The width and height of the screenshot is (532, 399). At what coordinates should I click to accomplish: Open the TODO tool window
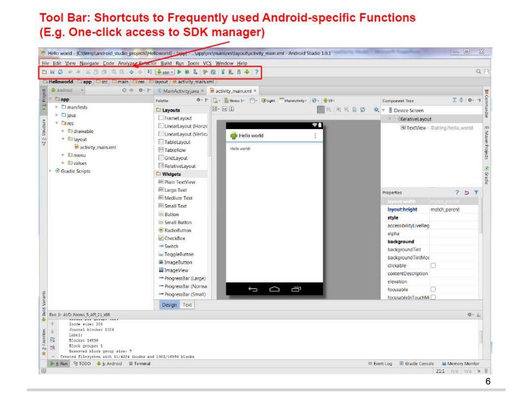[x=82, y=363]
